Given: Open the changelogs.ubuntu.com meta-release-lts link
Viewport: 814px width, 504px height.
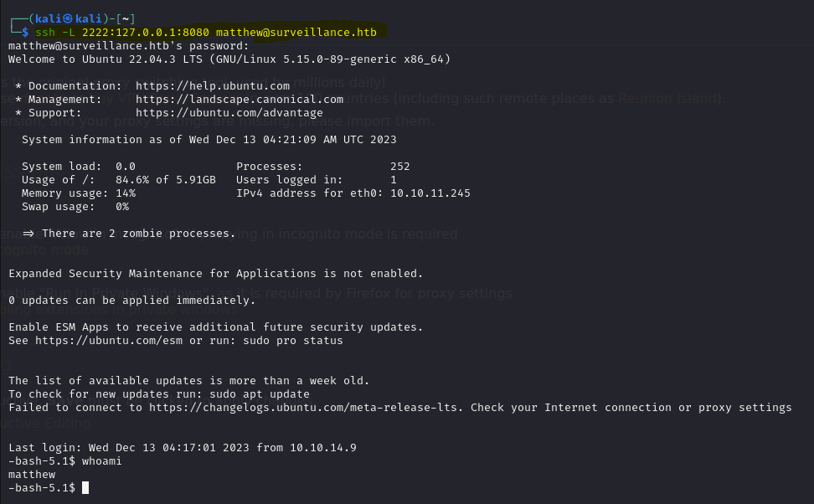Looking at the screenshot, I should point(305,408).
